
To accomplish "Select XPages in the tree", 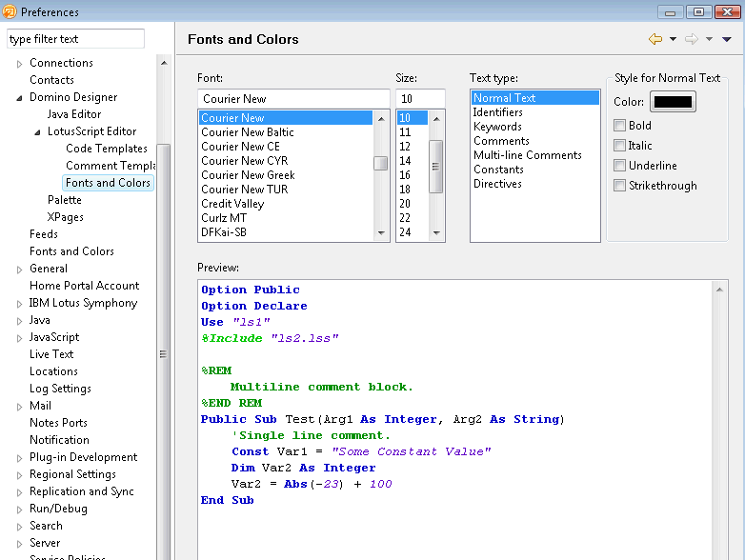I will (x=65, y=217).
